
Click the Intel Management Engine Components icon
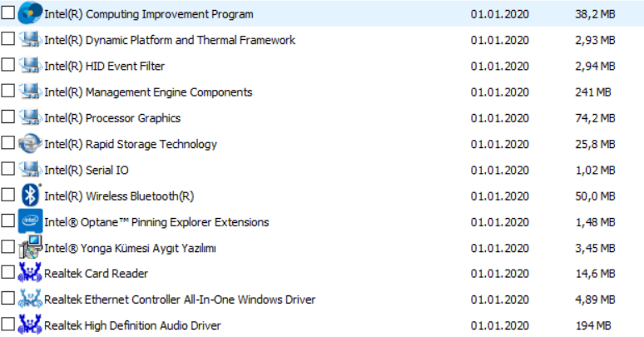click(30, 92)
